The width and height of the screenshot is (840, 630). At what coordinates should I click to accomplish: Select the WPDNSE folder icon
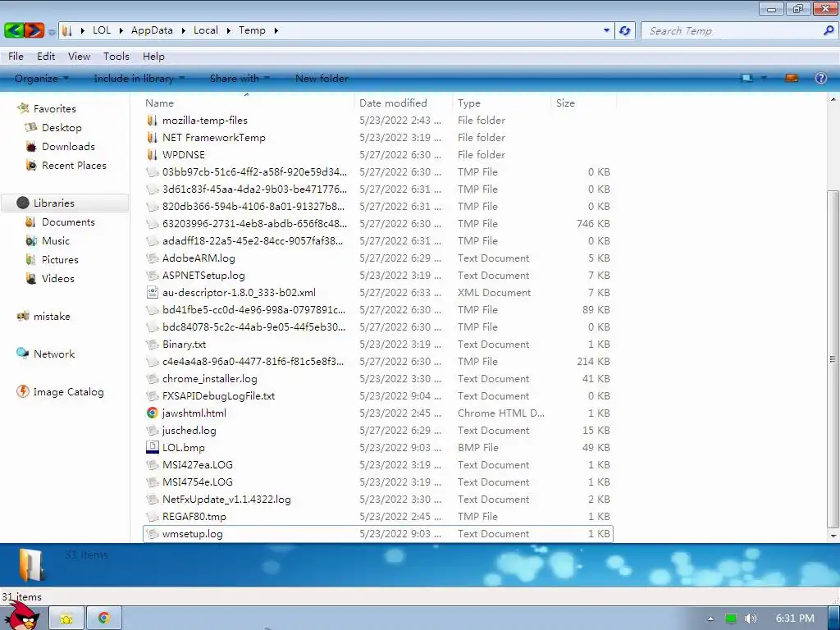[x=152, y=154]
